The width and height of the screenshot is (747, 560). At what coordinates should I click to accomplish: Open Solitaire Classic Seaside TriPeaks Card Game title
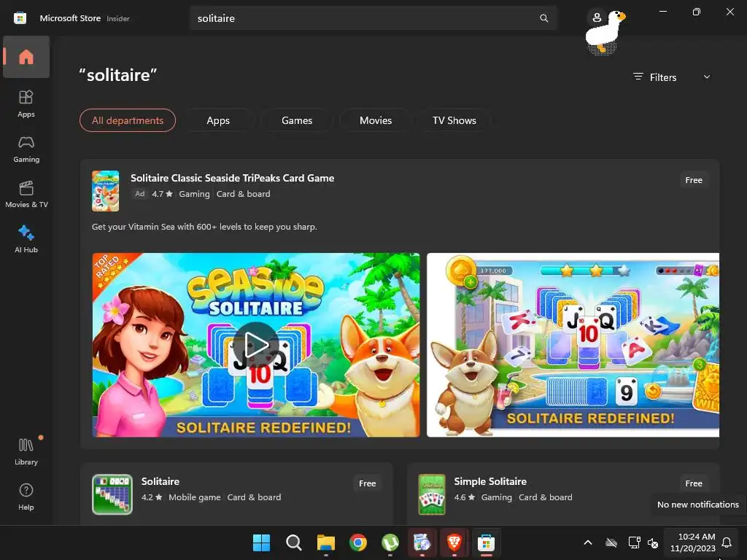tap(233, 178)
